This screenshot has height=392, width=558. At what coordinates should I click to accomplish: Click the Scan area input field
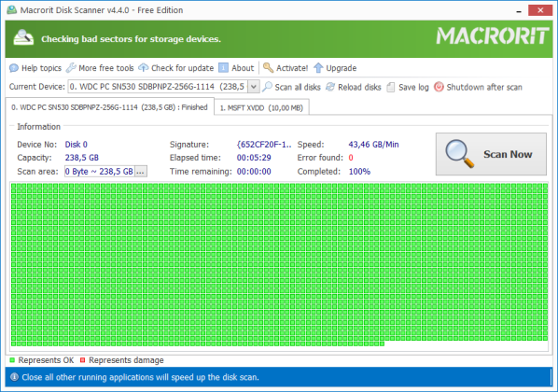pos(99,171)
